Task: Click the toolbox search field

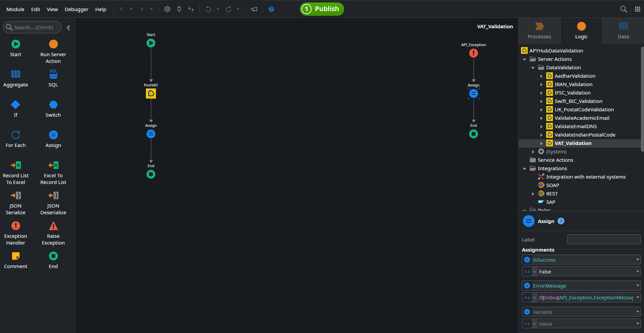Action: coord(32,27)
